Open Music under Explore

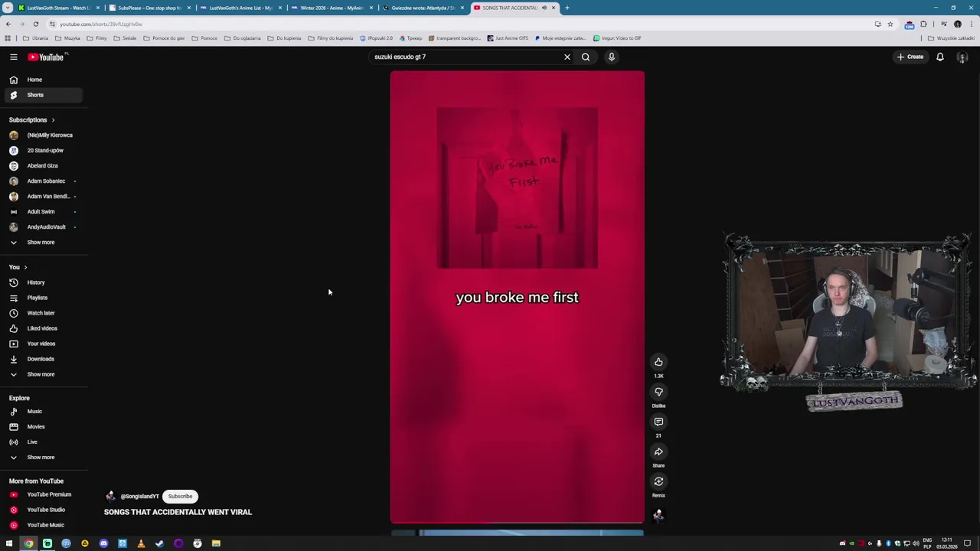pos(44,411)
